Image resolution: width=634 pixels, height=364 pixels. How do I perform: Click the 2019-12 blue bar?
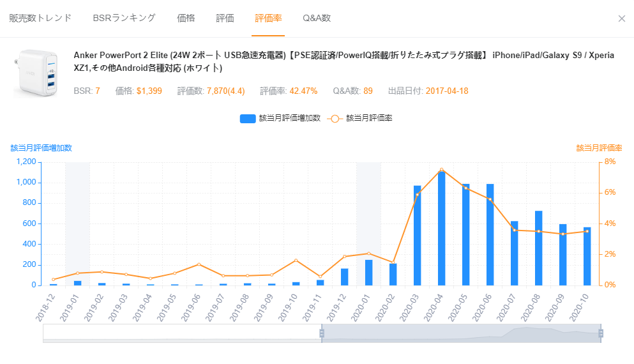click(345, 277)
